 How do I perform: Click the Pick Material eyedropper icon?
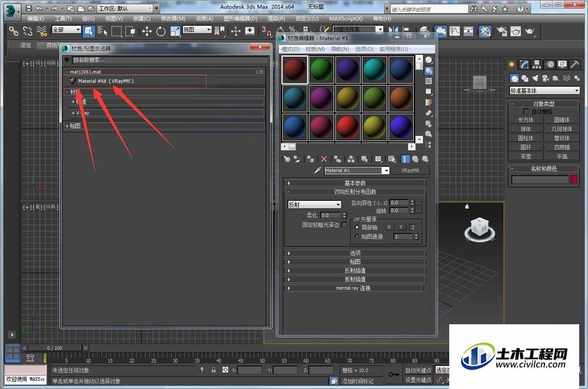[x=318, y=171]
